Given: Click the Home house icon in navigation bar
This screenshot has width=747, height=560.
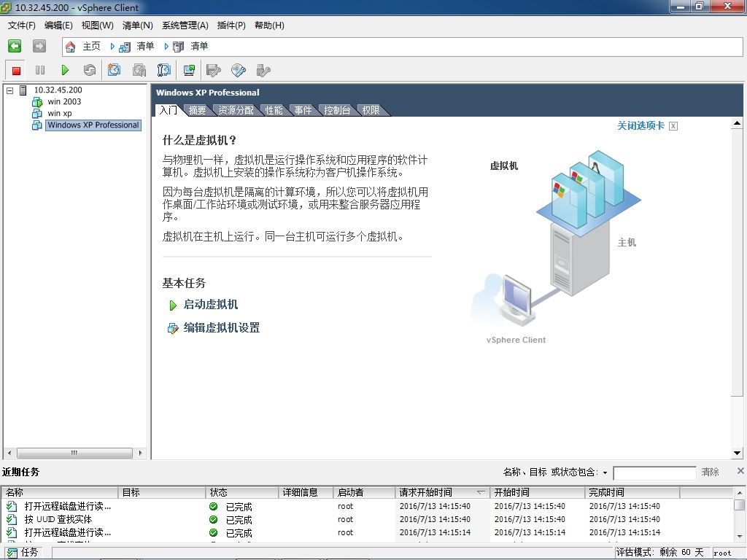Looking at the screenshot, I should (x=71, y=47).
